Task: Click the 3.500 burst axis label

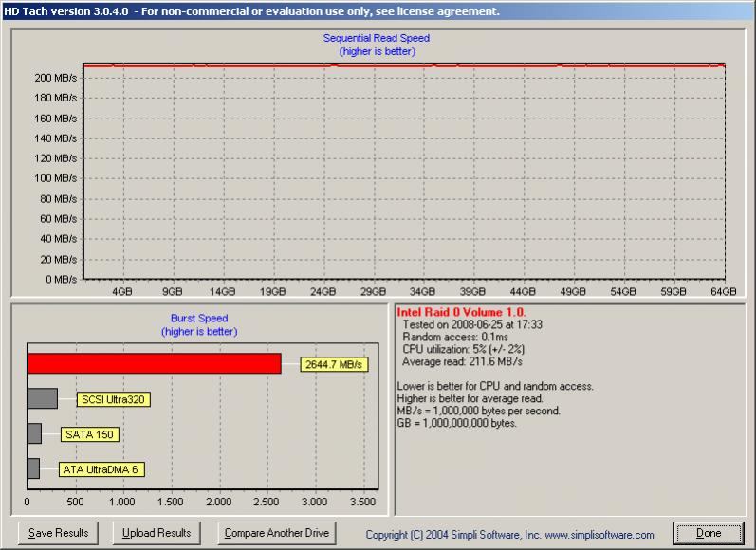Action: click(362, 502)
